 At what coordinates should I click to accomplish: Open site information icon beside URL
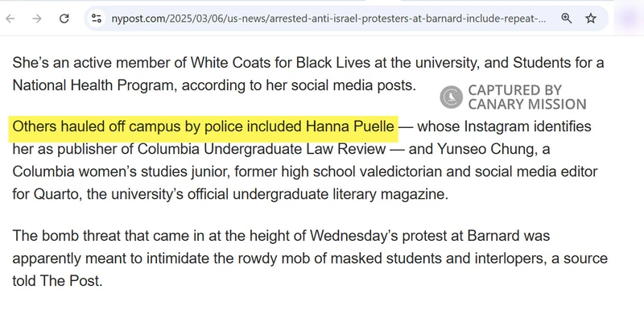tap(97, 19)
